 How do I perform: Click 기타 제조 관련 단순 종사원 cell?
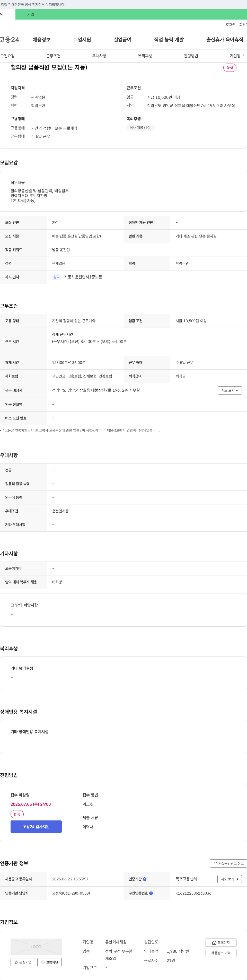click(196, 236)
